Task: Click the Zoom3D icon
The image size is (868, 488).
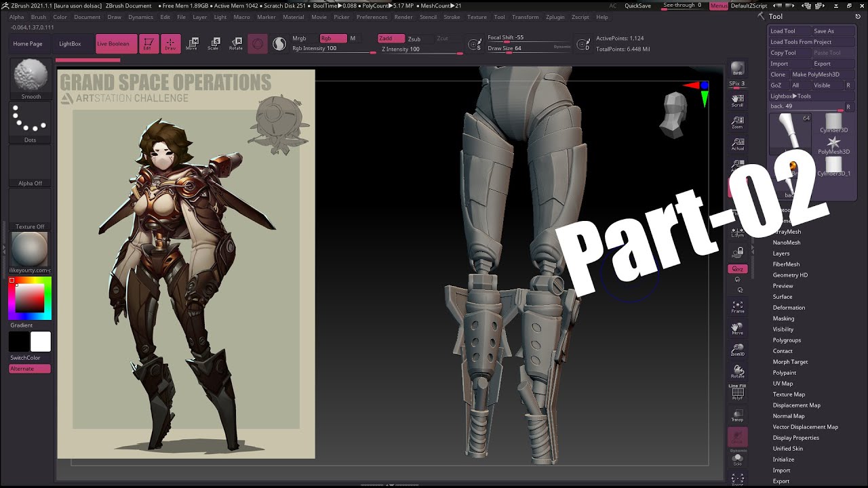Action: pyautogui.click(x=737, y=350)
